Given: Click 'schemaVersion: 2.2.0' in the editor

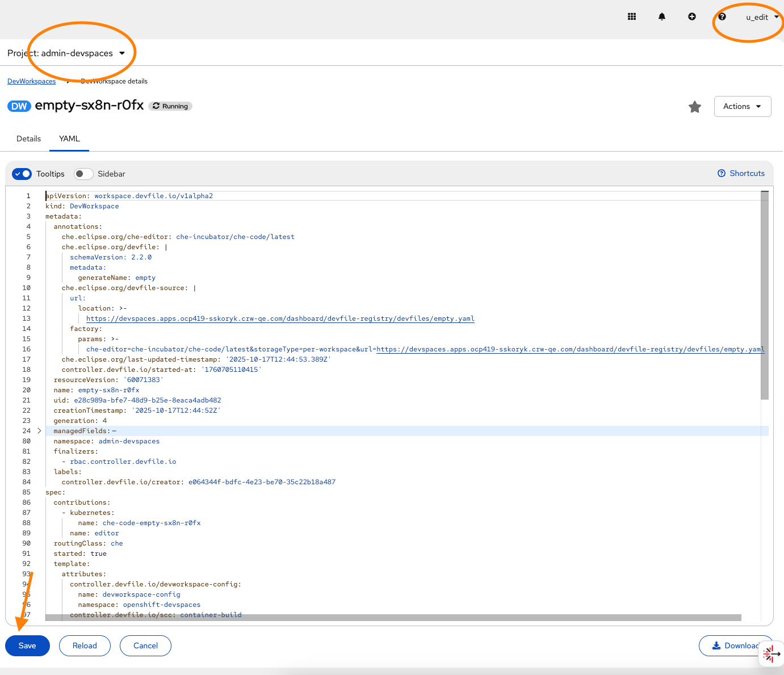Looking at the screenshot, I should [x=111, y=257].
